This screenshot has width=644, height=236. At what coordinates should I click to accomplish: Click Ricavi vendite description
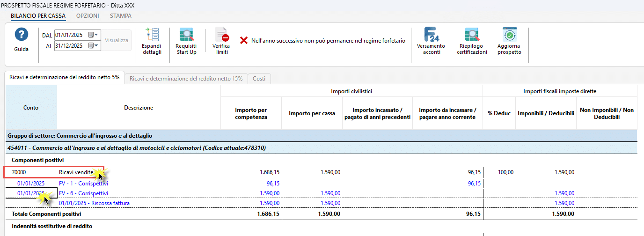click(76, 172)
